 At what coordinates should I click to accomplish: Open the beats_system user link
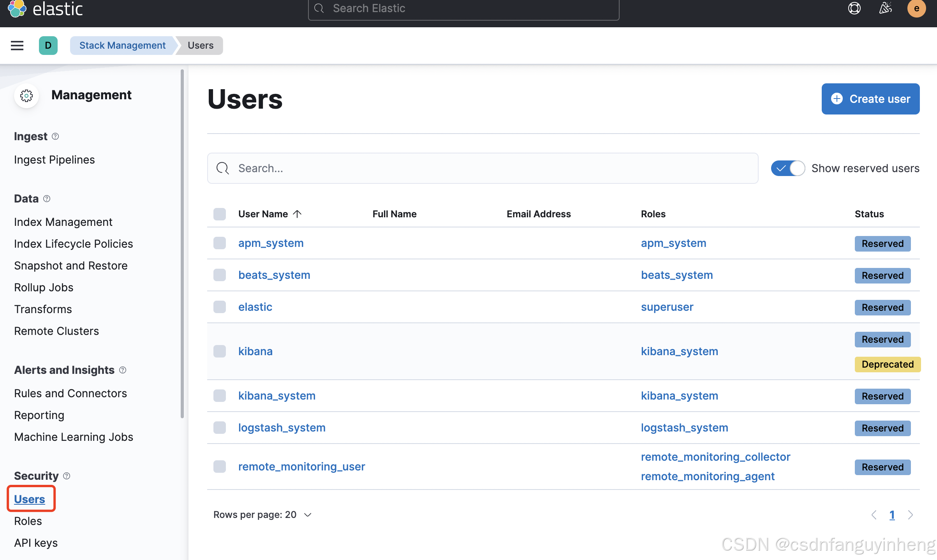(x=274, y=275)
